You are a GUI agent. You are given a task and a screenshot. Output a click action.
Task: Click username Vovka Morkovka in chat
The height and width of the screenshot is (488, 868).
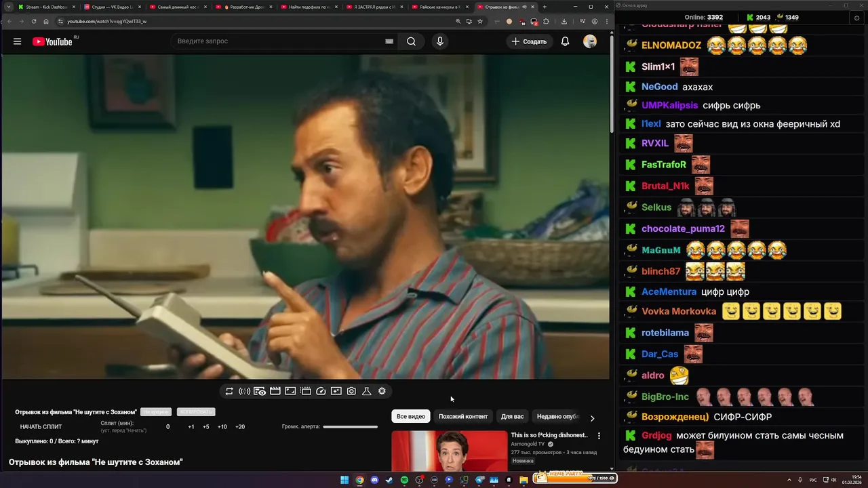click(x=679, y=311)
